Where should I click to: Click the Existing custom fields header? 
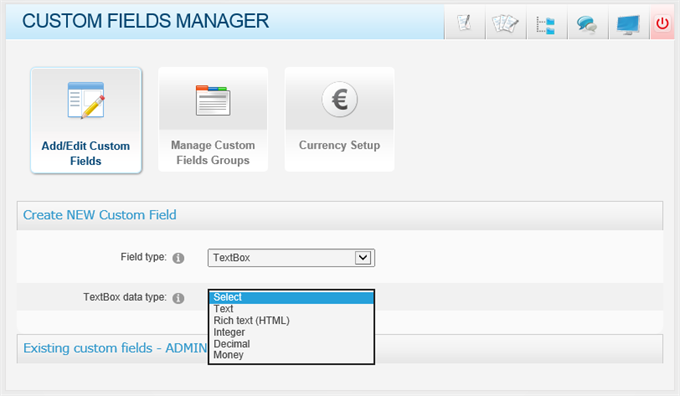340,348
